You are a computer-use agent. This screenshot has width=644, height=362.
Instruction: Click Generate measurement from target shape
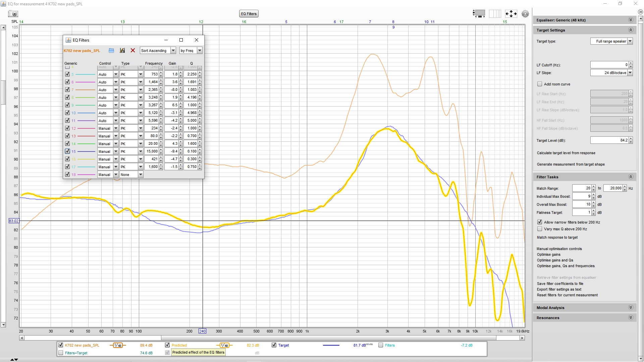tap(571, 164)
